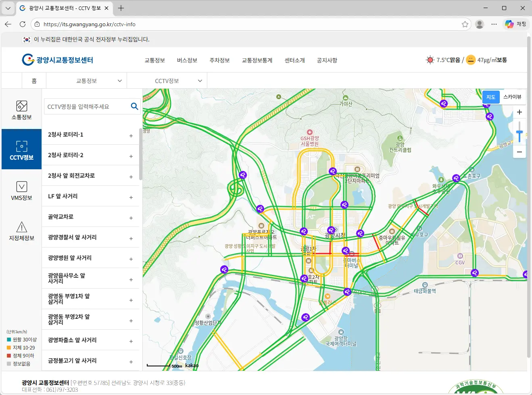
Task: Close the 광양시 교통정보센터 browser tab
Action: (x=106, y=8)
